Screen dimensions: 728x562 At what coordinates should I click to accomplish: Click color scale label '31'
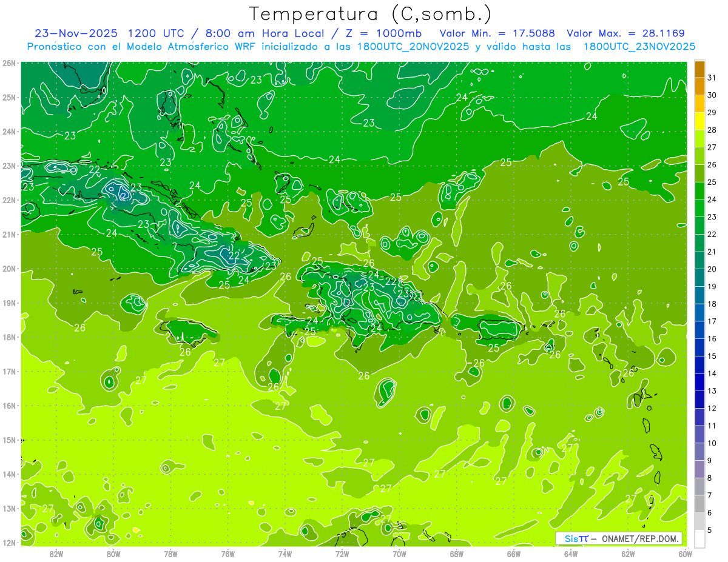[712, 78]
